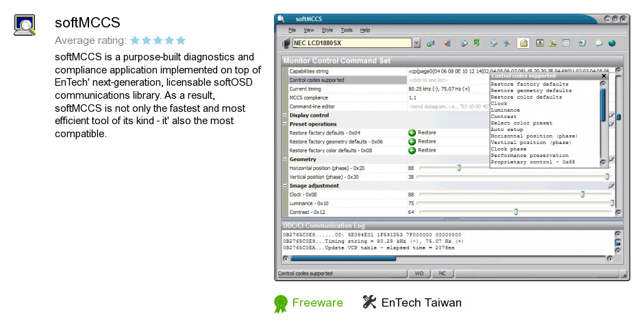Click the green refresh arrow toolbar icon
This screenshot has width=644, height=334.
click(x=477, y=43)
